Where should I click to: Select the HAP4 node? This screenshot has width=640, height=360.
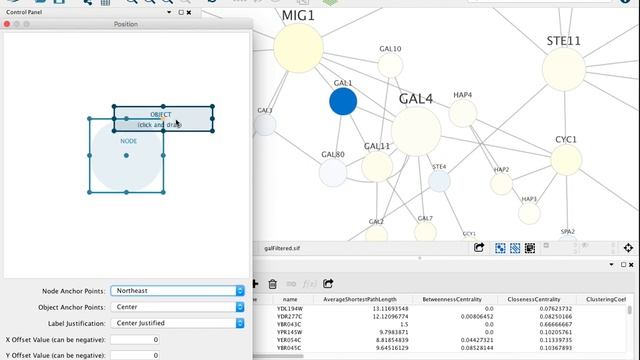tap(462, 113)
